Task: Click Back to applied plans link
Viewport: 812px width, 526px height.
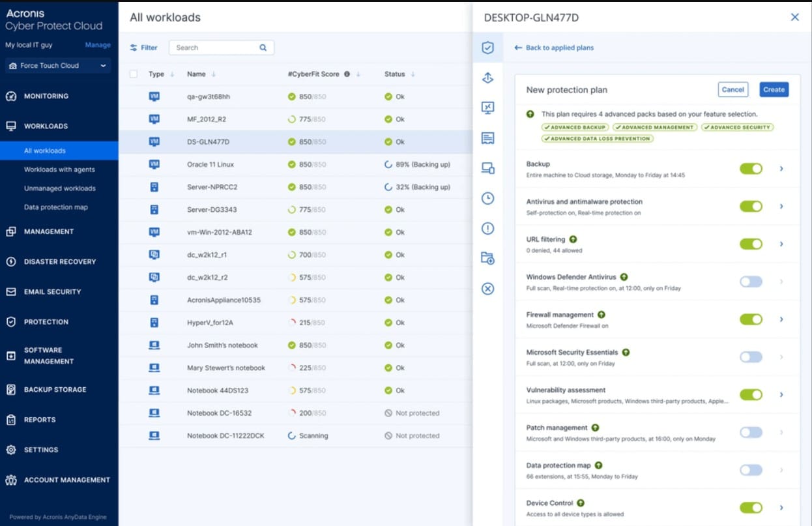Action: tap(555, 48)
